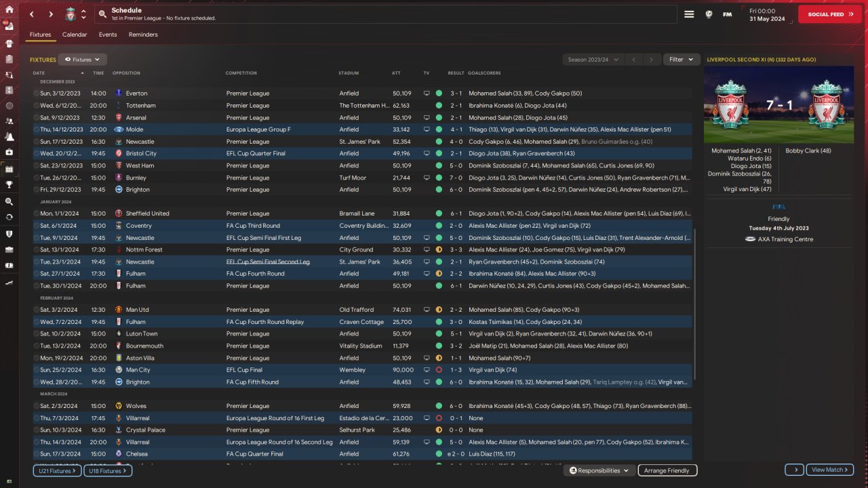868x488 pixels.
Task: Click the search magnifier in the title bar
Action: [102, 14]
